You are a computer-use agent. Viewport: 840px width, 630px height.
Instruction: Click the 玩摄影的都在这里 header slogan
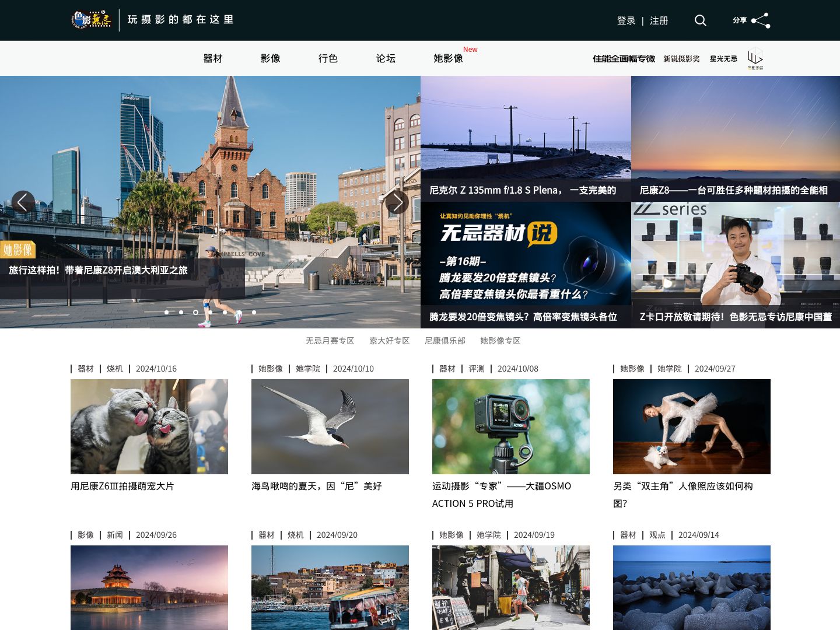[181, 20]
